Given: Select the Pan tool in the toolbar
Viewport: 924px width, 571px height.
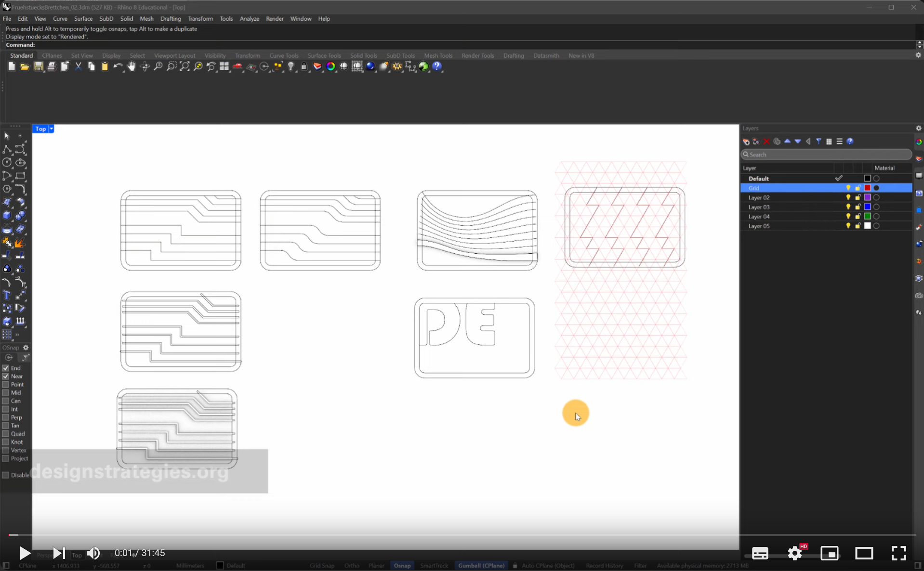Looking at the screenshot, I should point(132,67).
